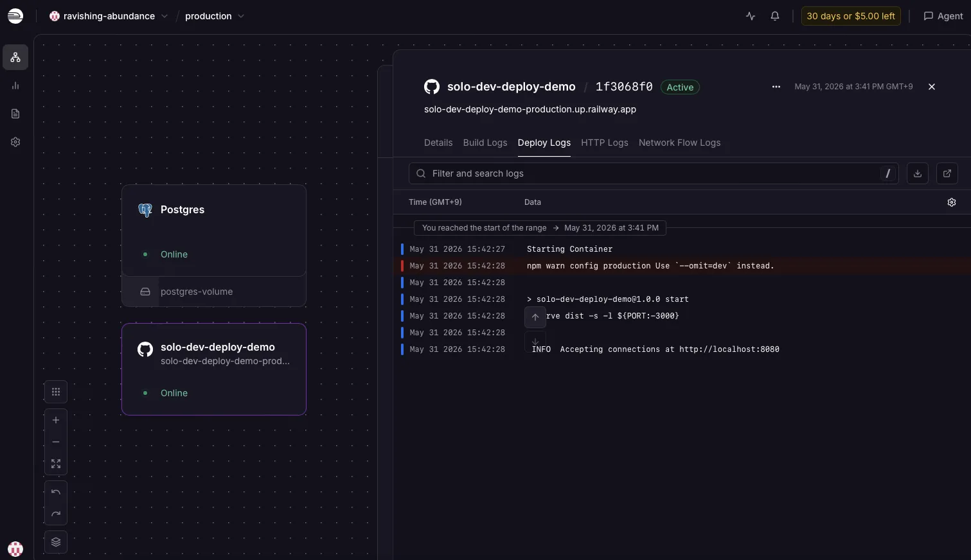Switch to the Details tab
The width and height of the screenshot is (971, 560).
tap(438, 143)
